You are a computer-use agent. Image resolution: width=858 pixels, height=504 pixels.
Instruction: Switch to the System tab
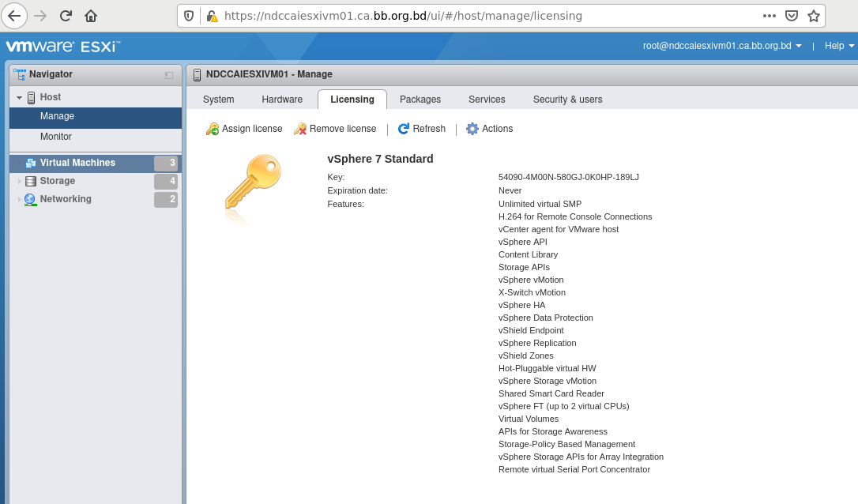pyautogui.click(x=218, y=100)
